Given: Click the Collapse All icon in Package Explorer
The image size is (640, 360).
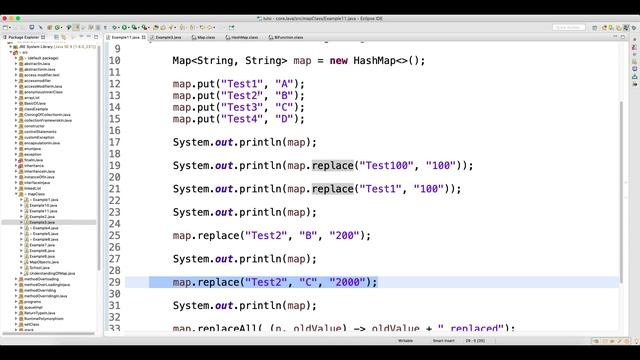Looking at the screenshot, I should 56,37.
